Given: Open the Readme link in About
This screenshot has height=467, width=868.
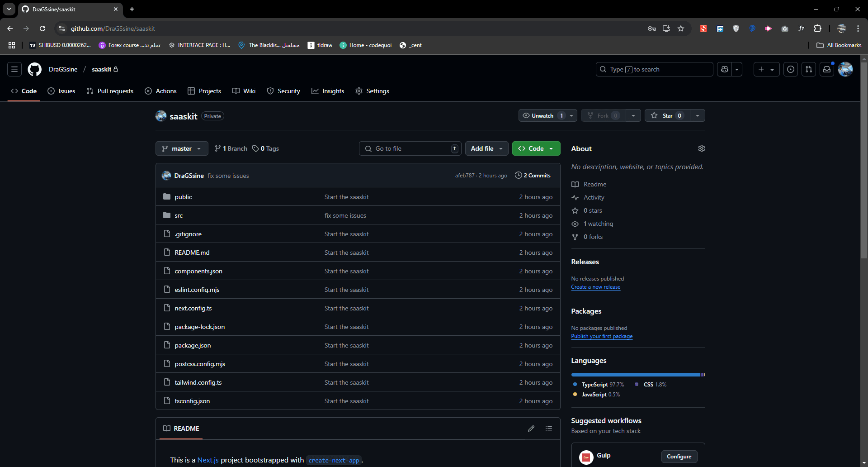Looking at the screenshot, I should [589, 184].
